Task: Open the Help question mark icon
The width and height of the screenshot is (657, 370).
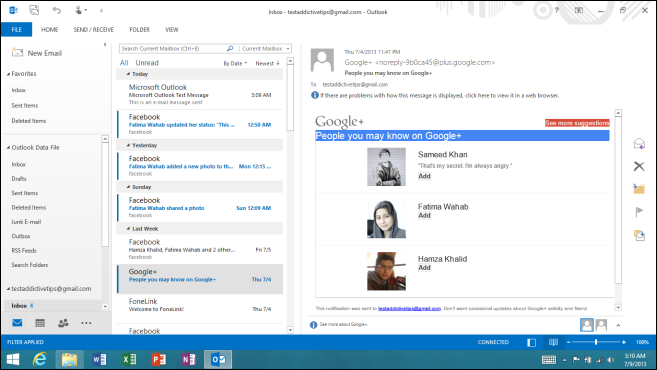Action: pyautogui.click(x=556, y=10)
